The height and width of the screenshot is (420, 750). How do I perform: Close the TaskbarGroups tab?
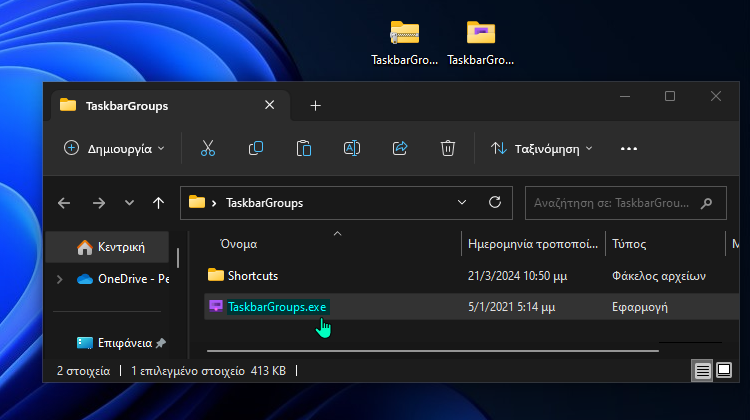tap(270, 105)
